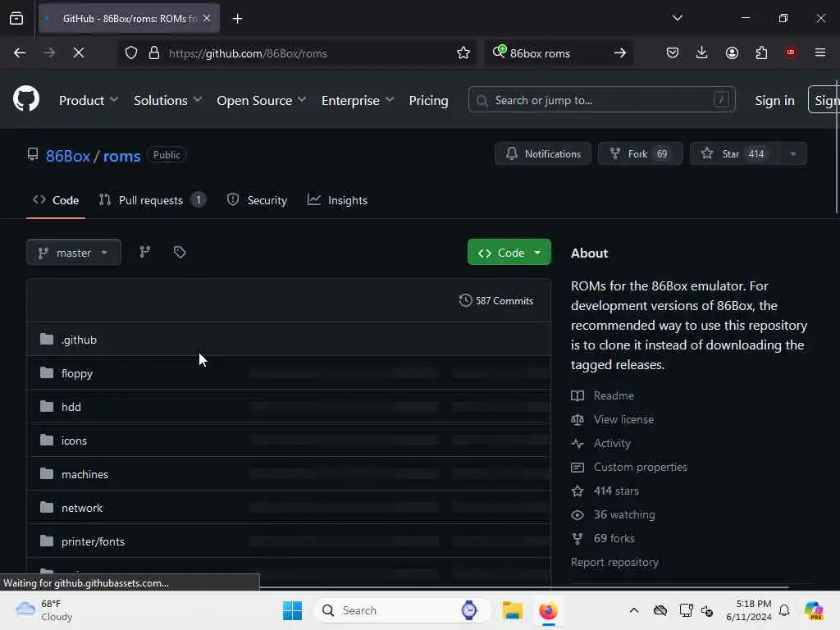The width and height of the screenshot is (840, 630).
Task: Open Windows Start menu
Action: (x=293, y=610)
